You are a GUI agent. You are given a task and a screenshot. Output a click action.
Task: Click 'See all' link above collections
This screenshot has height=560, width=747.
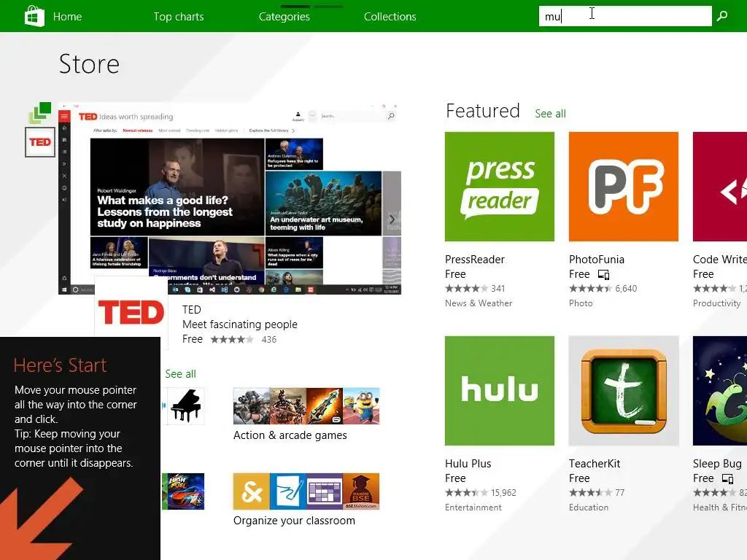coord(181,374)
